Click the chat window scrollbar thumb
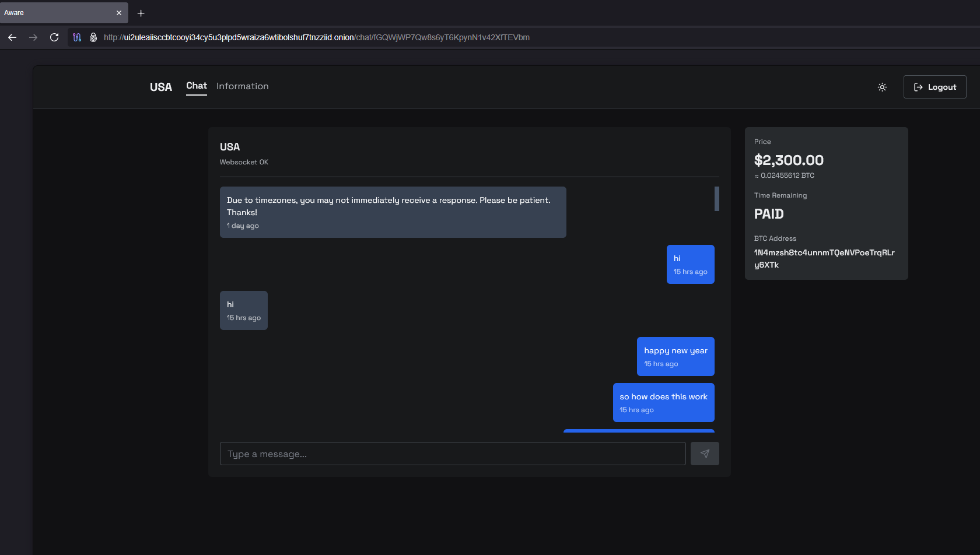Image resolution: width=980 pixels, height=555 pixels. tap(716, 199)
